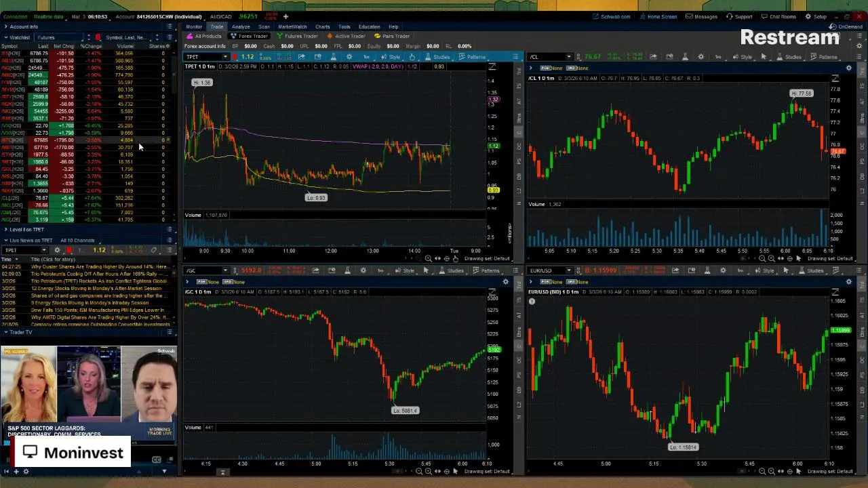The width and height of the screenshot is (868, 488).
Task: Collapse the Account Info section
Action: (x=5, y=26)
